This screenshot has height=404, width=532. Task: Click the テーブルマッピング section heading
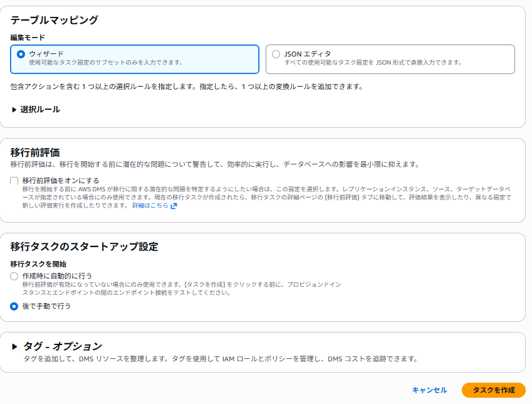pos(55,20)
